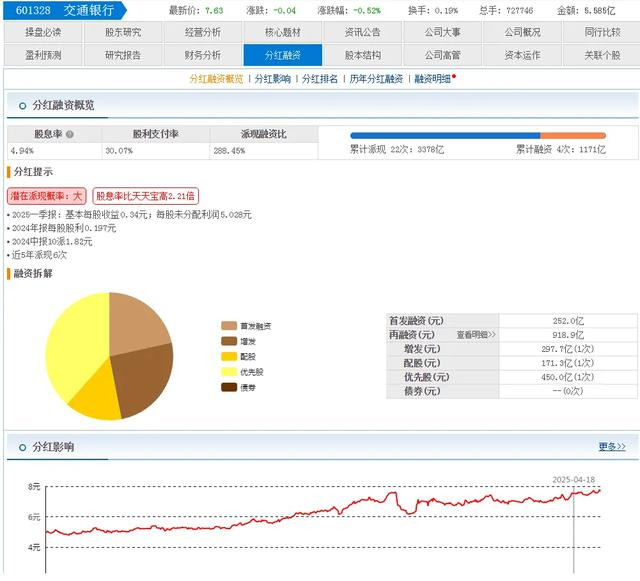Click the 首发融资 legend color swatch
640x581 pixels.
(229, 326)
